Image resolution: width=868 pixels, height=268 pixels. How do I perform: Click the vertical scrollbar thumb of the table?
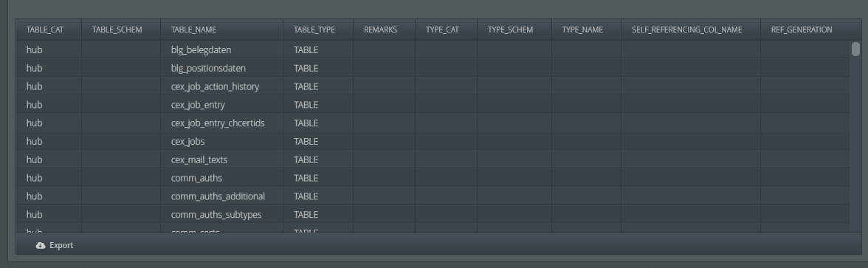[x=856, y=49]
